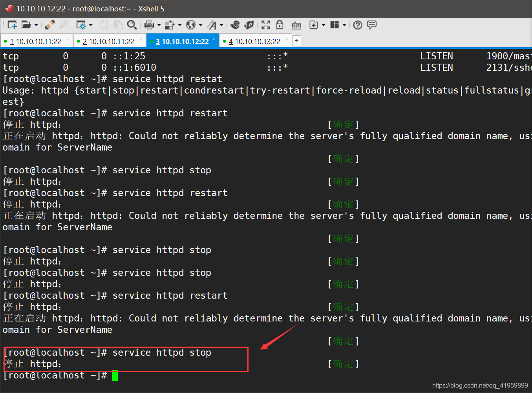Expand the Print dropdown arrow
This screenshot has width=532, height=393.
[159, 25]
